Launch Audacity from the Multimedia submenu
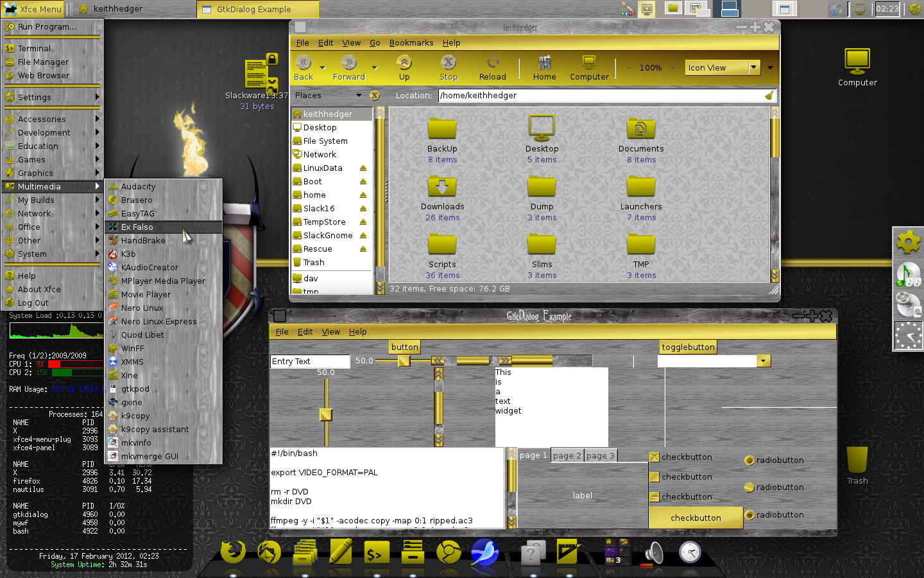This screenshot has height=578, width=924. [164, 187]
